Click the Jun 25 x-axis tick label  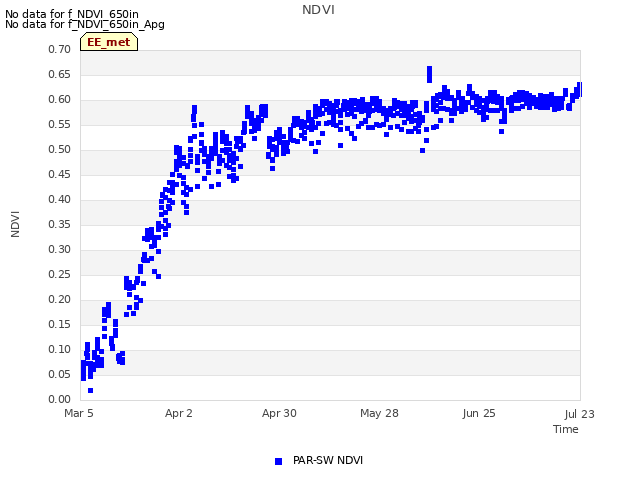pyautogui.click(x=479, y=413)
